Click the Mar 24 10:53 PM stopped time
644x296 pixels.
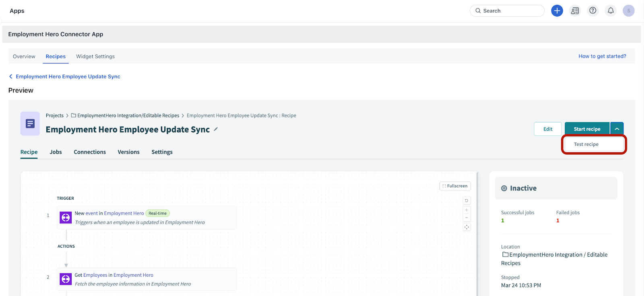[521, 285]
